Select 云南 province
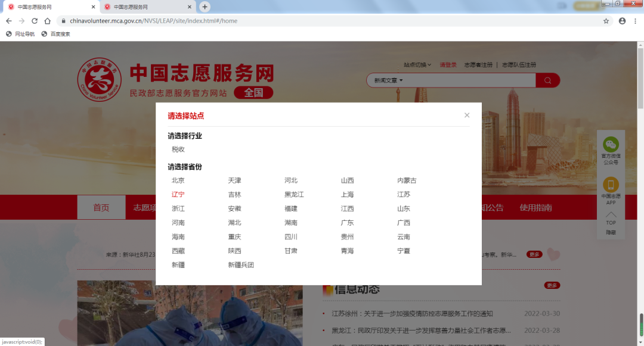Screen dimensions: 644x346 pos(403,236)
